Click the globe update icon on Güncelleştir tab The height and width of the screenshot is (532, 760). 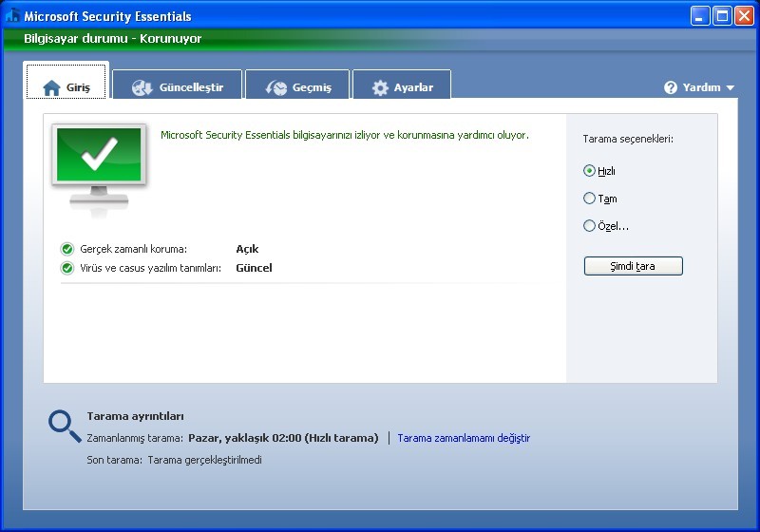(x=142, y=87)
